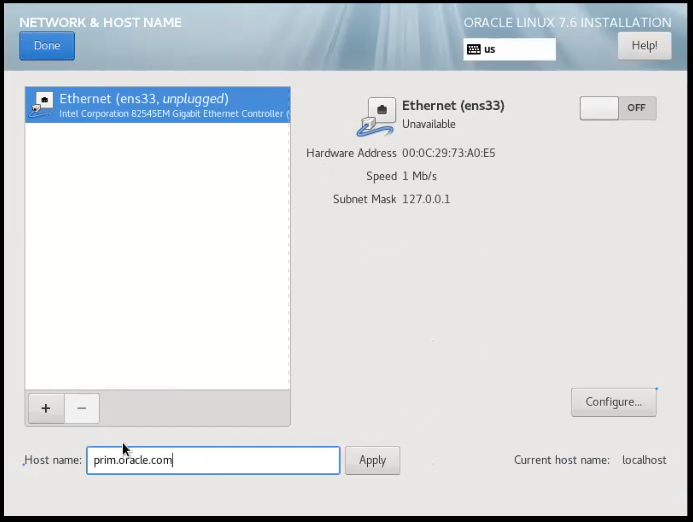
Task: Remove selected device with minus button
Action: 82,408
